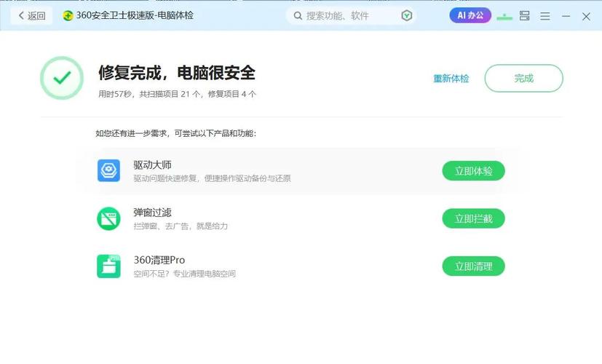Click the green tray icon beside AI 办公

click(504, 17)
